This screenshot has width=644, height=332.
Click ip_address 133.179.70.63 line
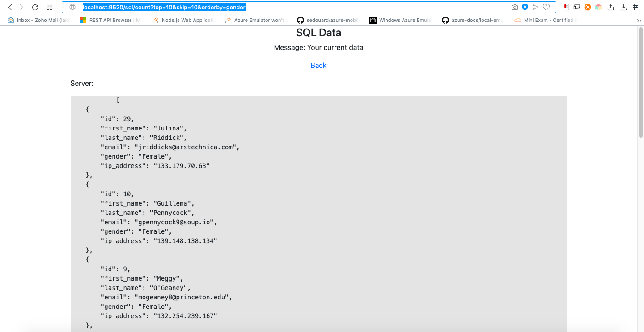point(155,166)
